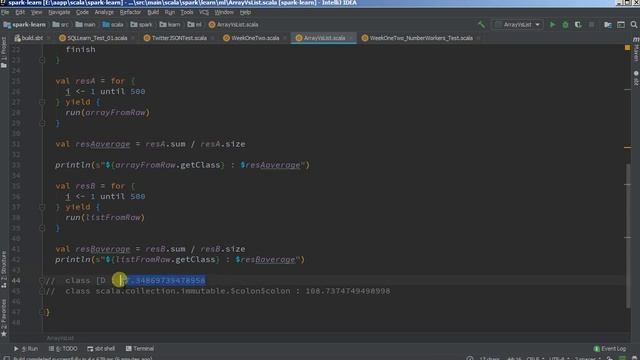Click the green Run button in toolbar
This screenshot has height=360, width=640.
[552, 24]
